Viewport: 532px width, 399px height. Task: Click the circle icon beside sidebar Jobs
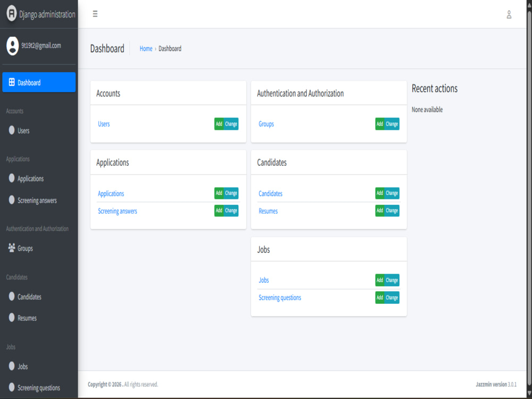click(12, 366)
